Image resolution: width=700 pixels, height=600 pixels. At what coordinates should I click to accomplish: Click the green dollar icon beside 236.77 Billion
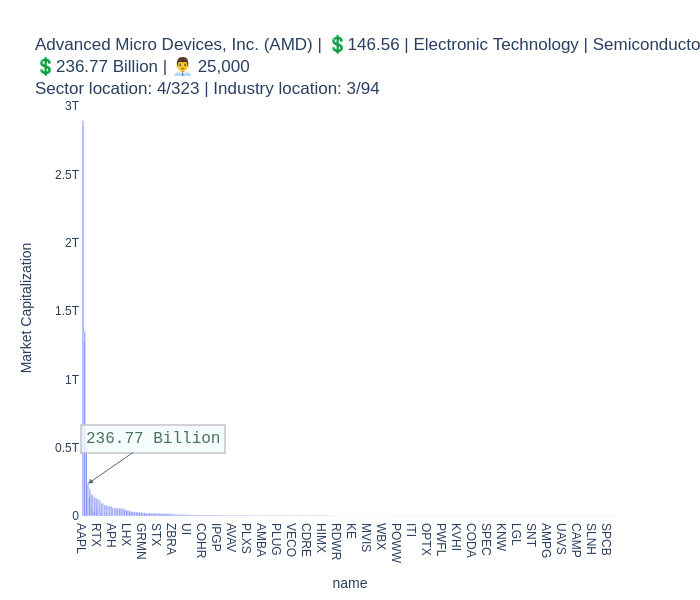(x=45, y=67)
